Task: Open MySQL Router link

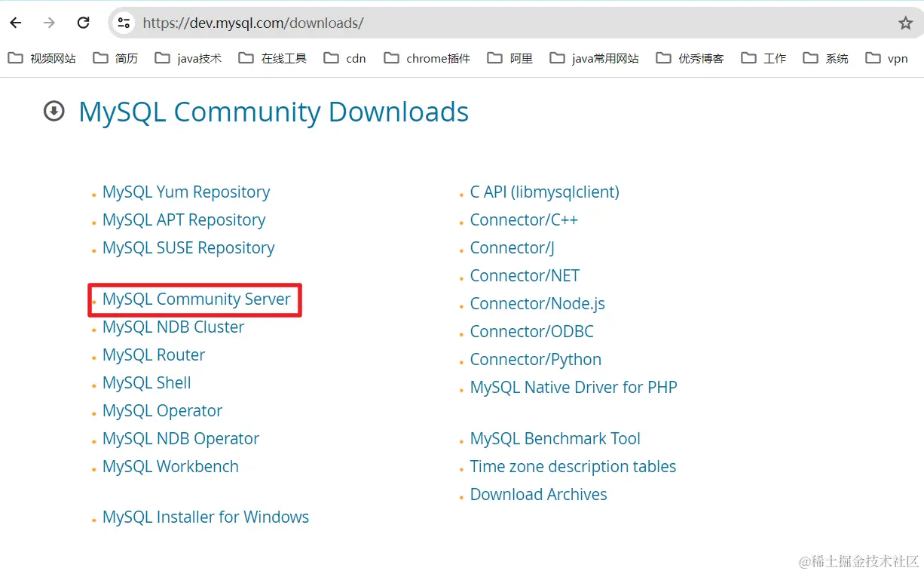Action: [154, 355]
